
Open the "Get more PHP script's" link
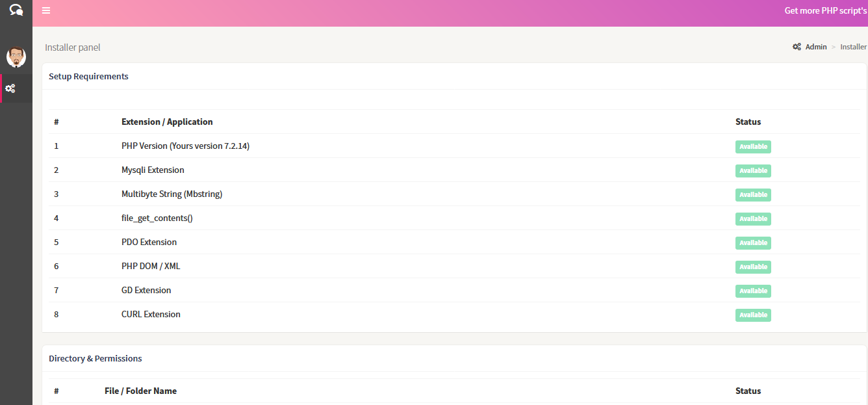click(825, 10)
